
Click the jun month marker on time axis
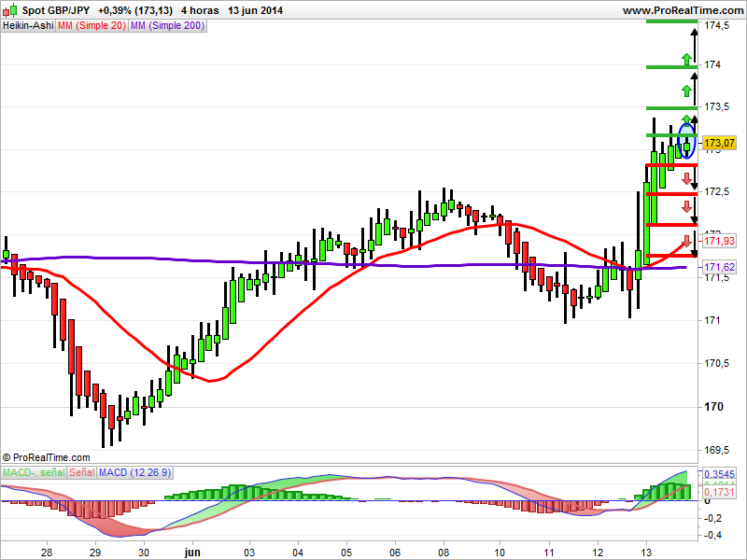pos(192,553)
